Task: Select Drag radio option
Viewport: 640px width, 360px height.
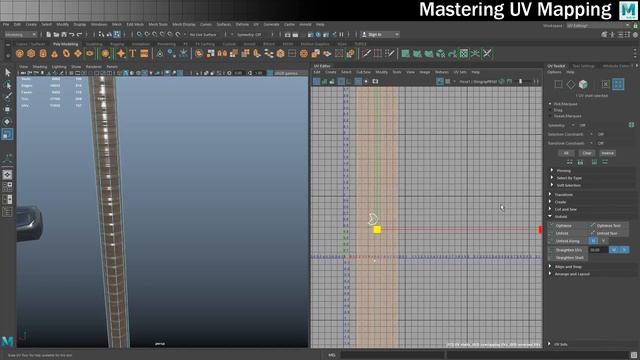Action: (x=551, y=110)
